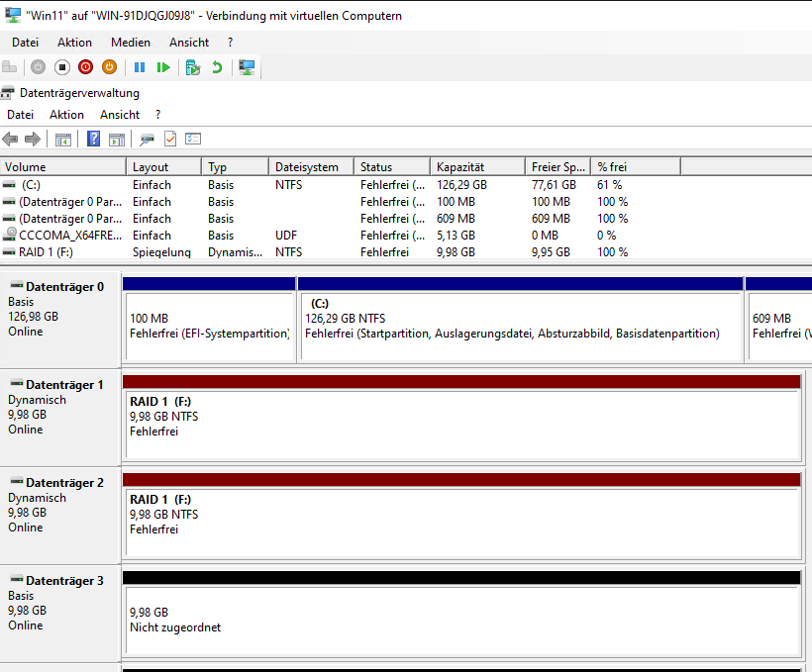Pause the virtual machine
812x672 pixels.
pos(140,67)
